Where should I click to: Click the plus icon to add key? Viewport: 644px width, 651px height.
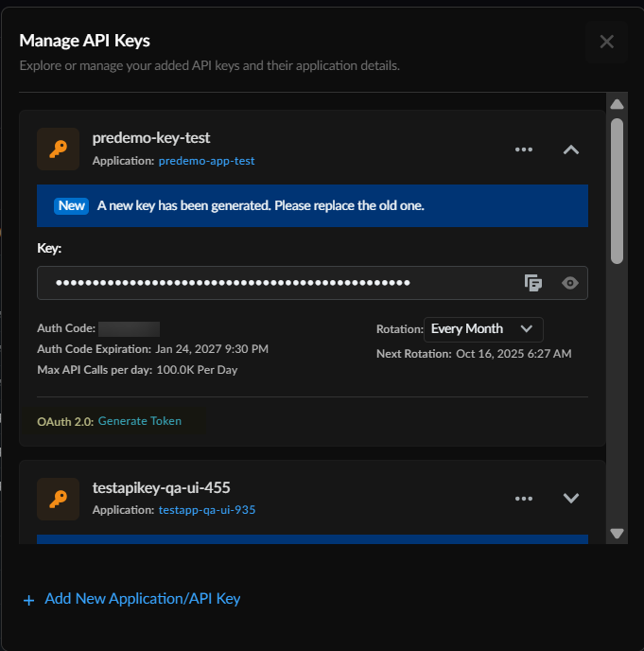[28, 600]
